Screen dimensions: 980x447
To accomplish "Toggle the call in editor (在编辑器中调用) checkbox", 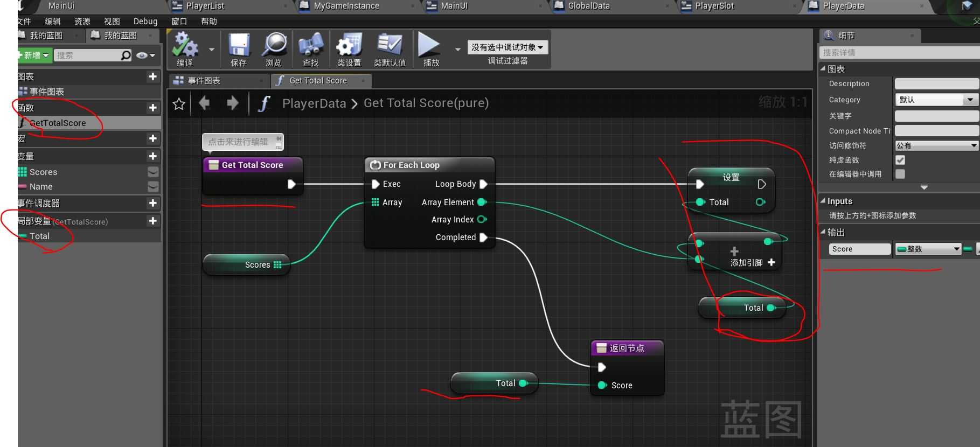I will click(900, 174).
